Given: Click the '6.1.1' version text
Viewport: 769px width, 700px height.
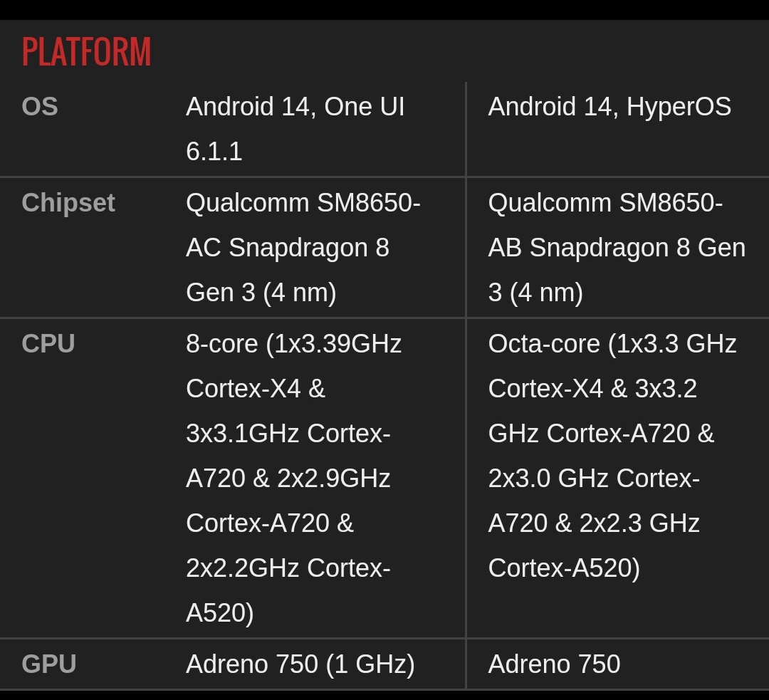Looking at the screenshot, I should 214,152.
